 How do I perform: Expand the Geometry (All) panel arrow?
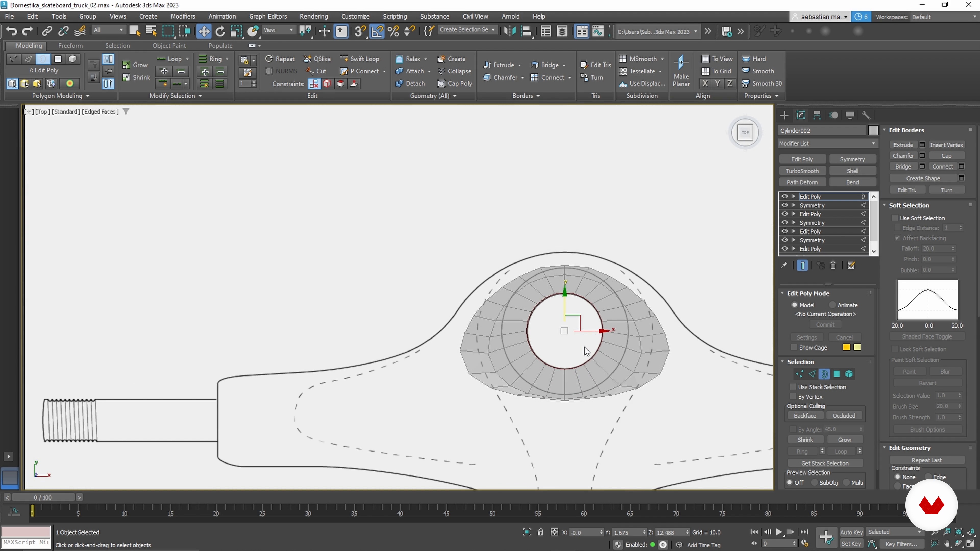[455, 96]
